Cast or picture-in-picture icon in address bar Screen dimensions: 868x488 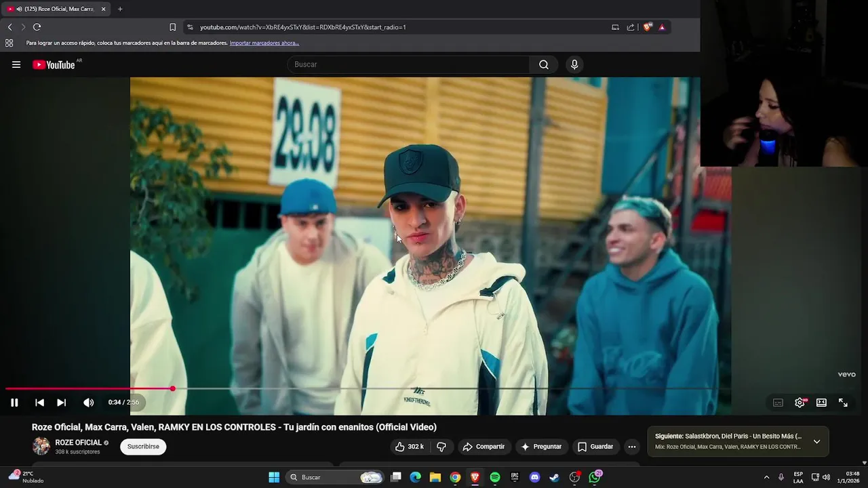[615, 27]
